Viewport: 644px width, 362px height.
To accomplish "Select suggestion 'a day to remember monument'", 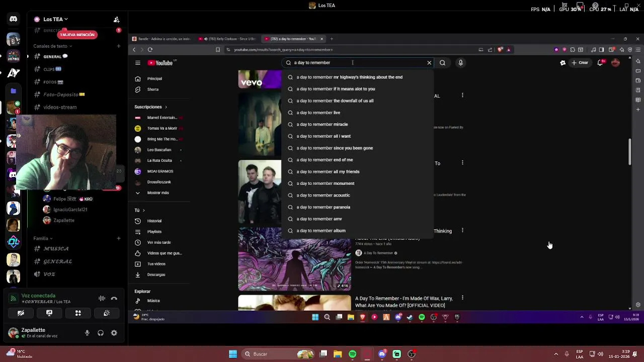I will pyautogui.click(x=358, y=184).
